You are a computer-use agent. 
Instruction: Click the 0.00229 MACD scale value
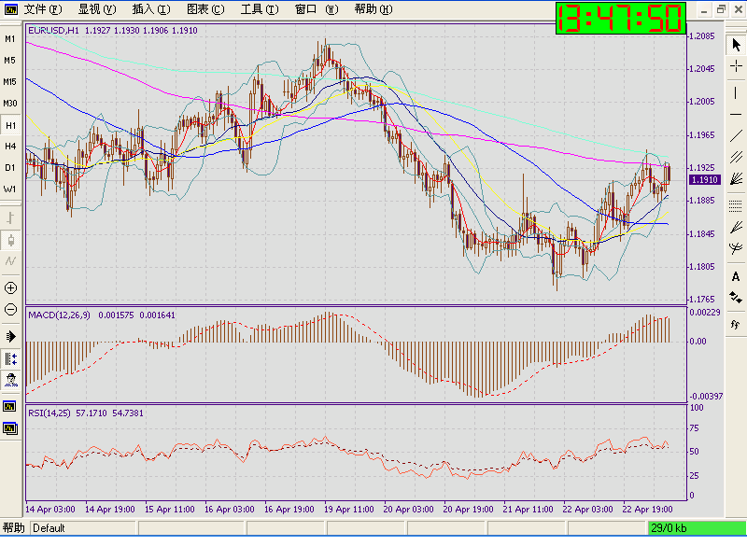click(x=705, y=313)
